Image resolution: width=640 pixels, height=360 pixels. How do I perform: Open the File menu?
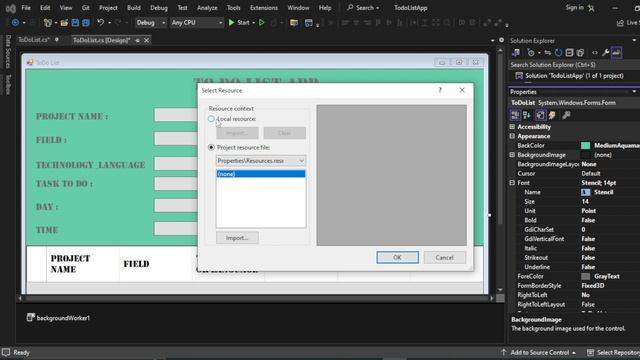click(x=26, y=8)
